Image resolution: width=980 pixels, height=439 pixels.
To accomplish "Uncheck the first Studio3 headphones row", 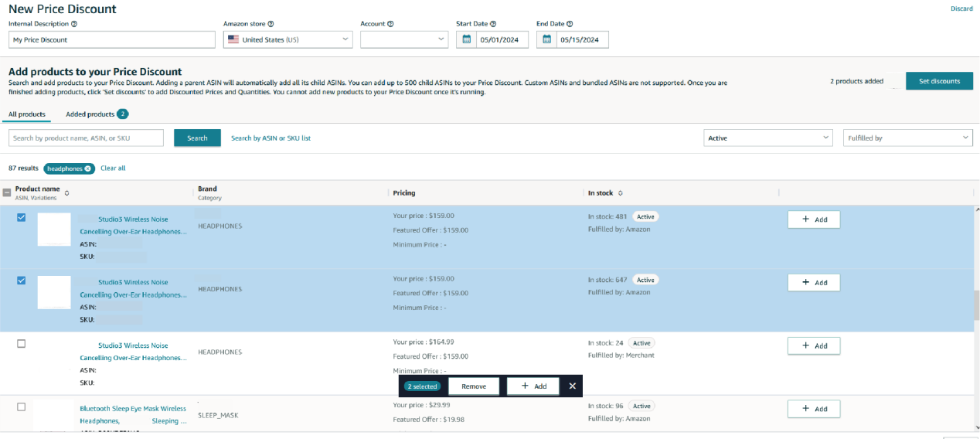I will [22, 218].
